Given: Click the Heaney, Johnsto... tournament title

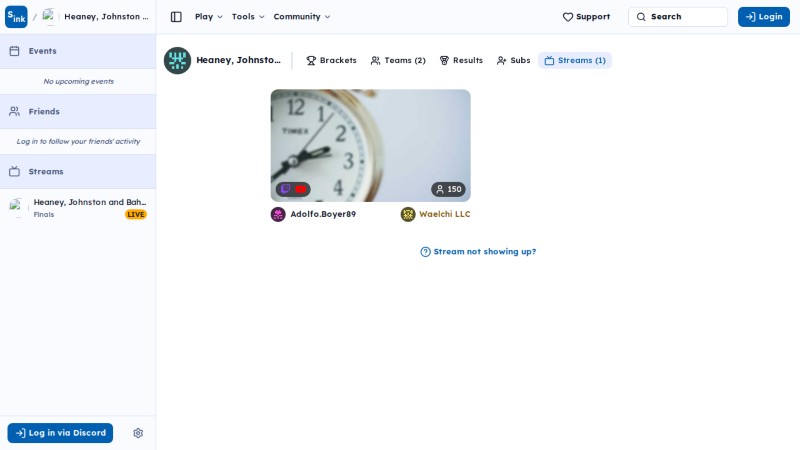Looking at the screenshot, I should pos(238,60).
